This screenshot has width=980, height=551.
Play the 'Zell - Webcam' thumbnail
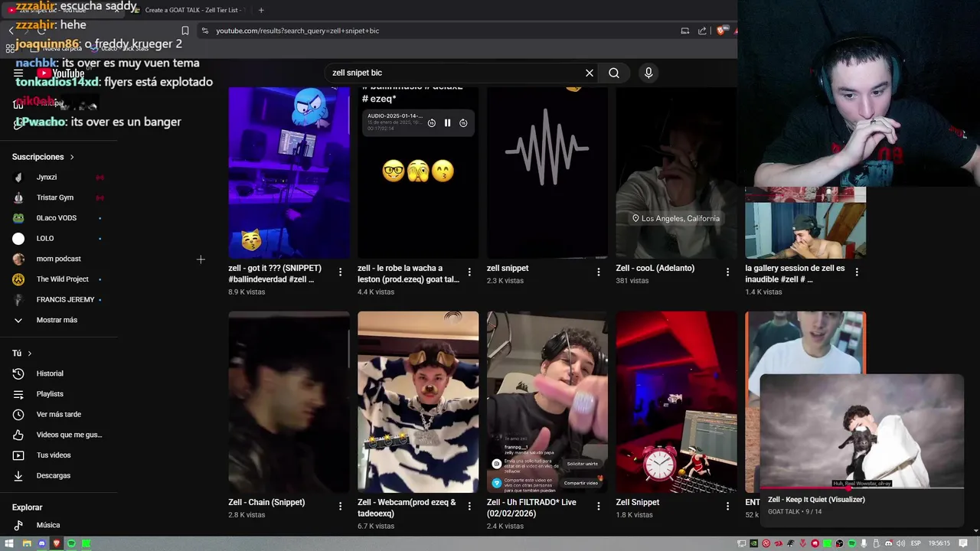pyautogui.click(x=418, y=402)
